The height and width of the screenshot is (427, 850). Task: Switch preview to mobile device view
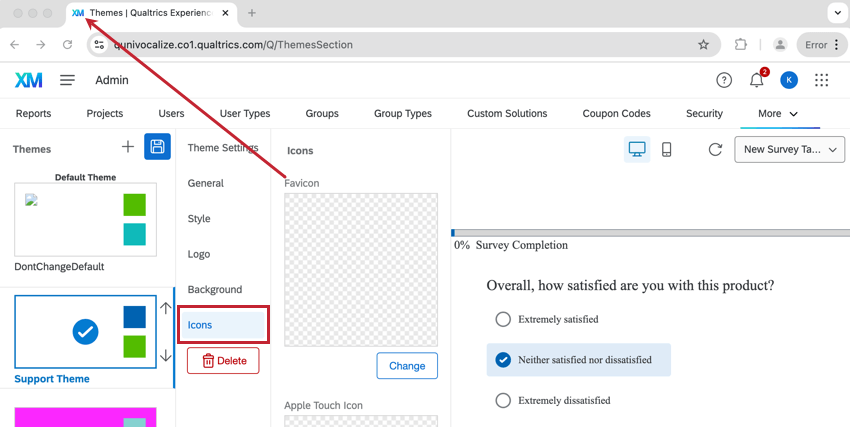(x=666, y=149)
